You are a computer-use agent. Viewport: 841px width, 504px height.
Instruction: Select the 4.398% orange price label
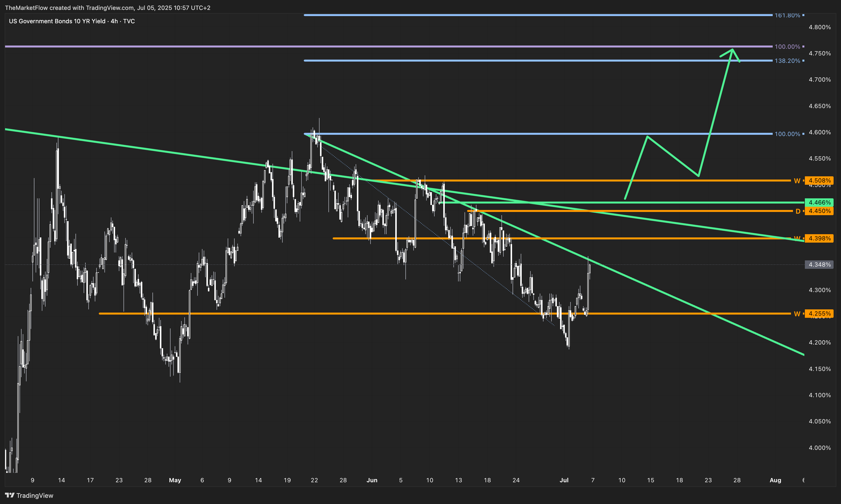pyautogui.click(x=819, y=238)
